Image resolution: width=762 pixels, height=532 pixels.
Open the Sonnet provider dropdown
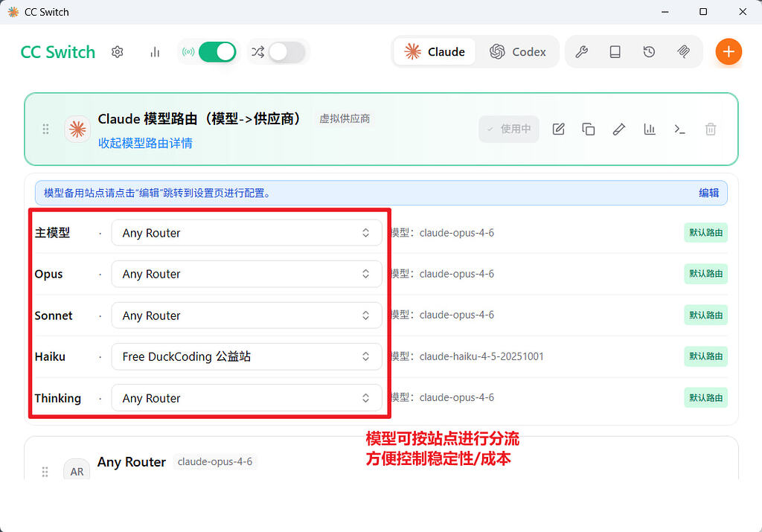[247, 315]
